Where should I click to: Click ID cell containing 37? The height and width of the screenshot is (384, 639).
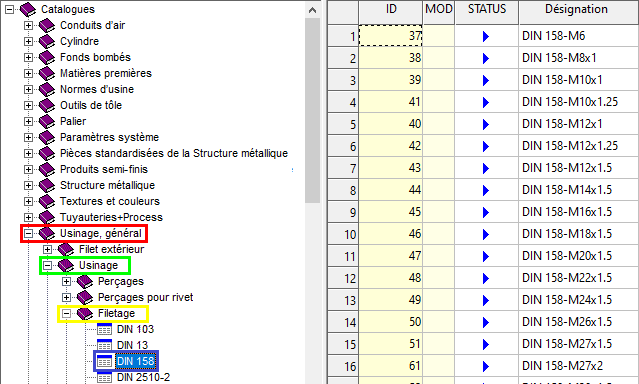coord(390,36)
